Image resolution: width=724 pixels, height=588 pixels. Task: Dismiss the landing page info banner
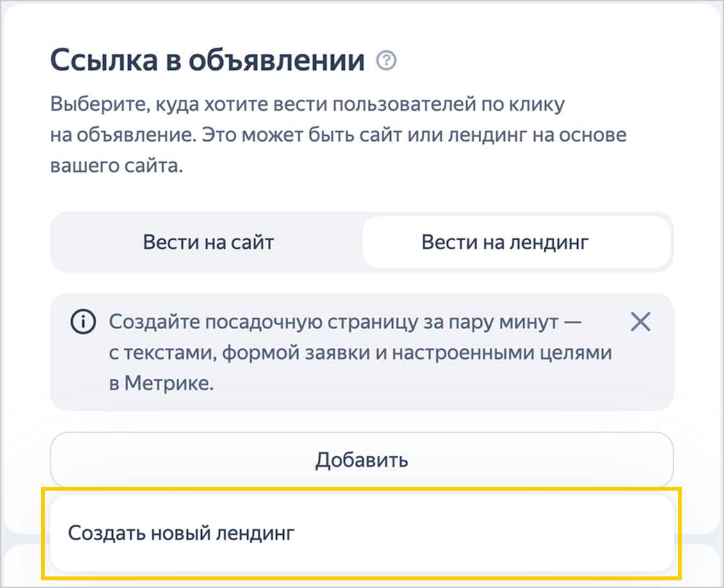641,322
